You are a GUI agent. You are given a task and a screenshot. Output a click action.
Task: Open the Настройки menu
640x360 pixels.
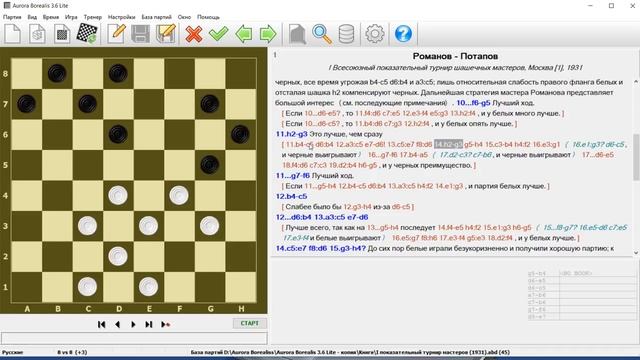click(121, 17)
